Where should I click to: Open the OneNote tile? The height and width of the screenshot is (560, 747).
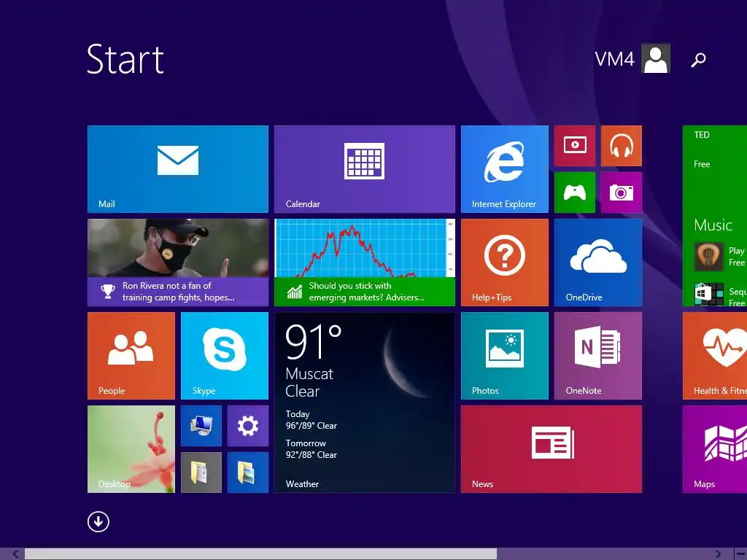tap(598, 356)
